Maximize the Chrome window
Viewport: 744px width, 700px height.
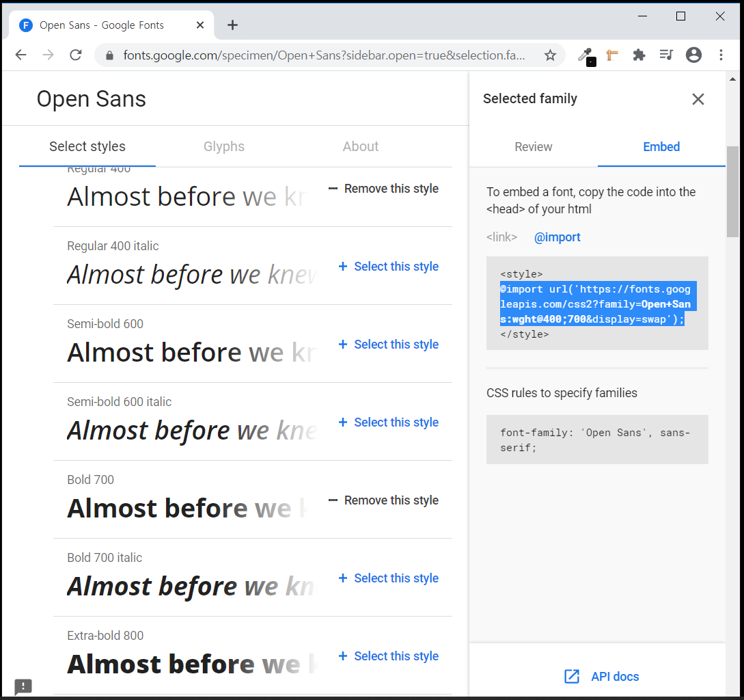click(680, 16)
